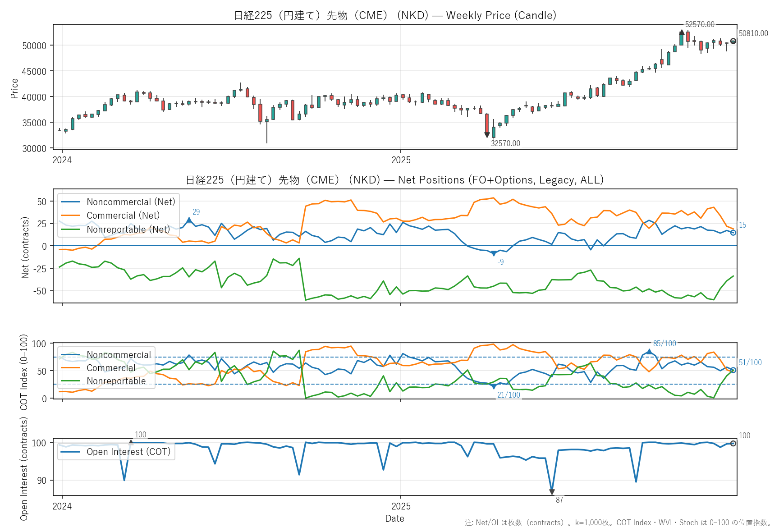Click the 2024 tick label under price chart
This screenshot has width=779, height=532.
(62, 160)
